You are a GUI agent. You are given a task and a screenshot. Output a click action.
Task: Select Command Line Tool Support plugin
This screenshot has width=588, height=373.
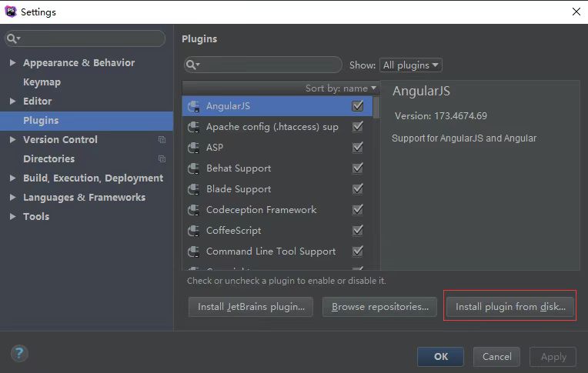pyautogui.click(x=270, y=251)
